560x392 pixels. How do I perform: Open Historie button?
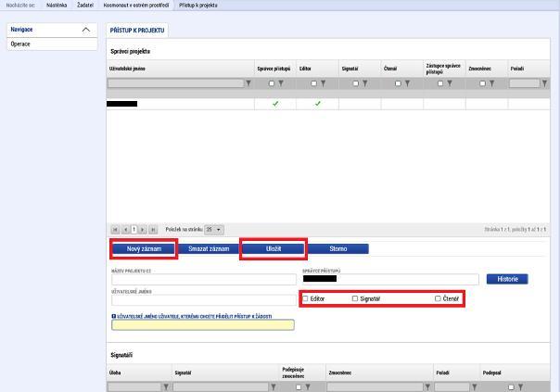(507, 279)
